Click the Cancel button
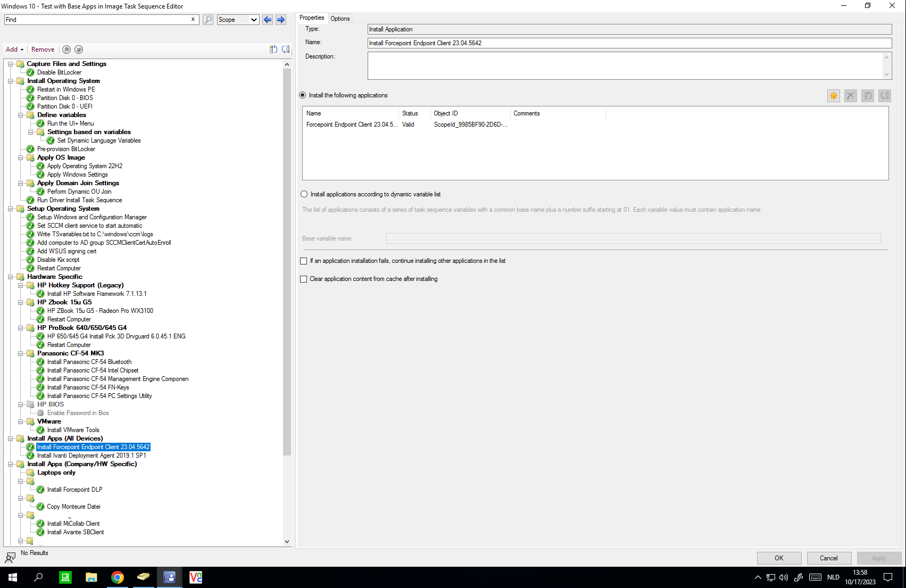 click(829, 558)
